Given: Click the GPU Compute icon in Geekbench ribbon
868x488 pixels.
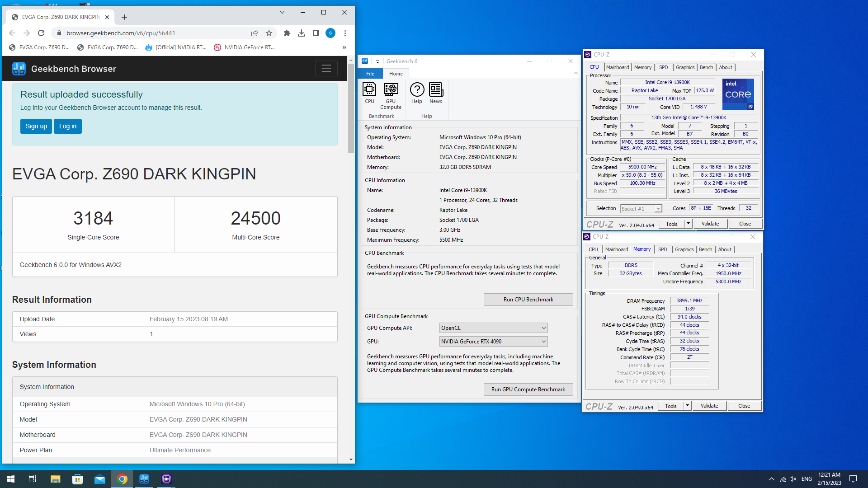Looking at the screenshot, I should pos(391,96).
